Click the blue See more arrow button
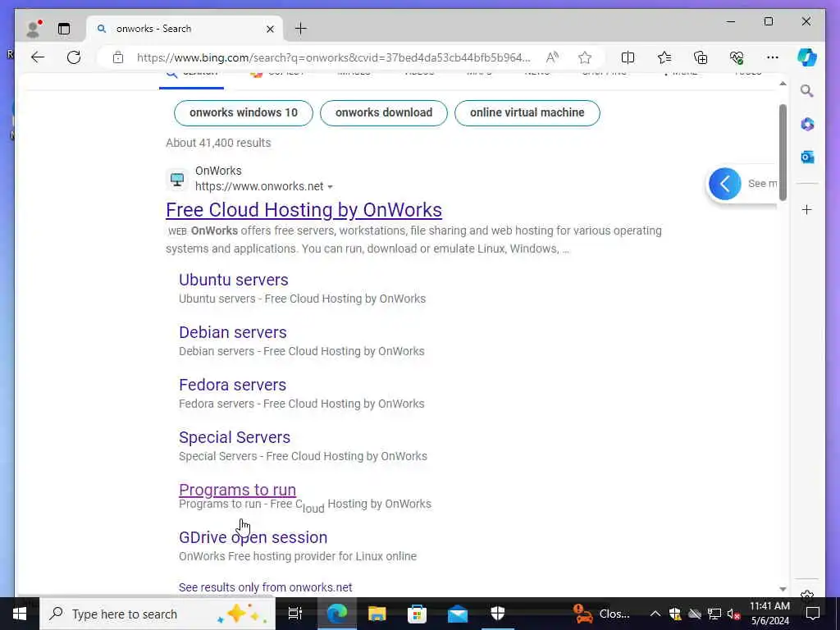Viewport: 840px width, 630px height. pos(725,184)
